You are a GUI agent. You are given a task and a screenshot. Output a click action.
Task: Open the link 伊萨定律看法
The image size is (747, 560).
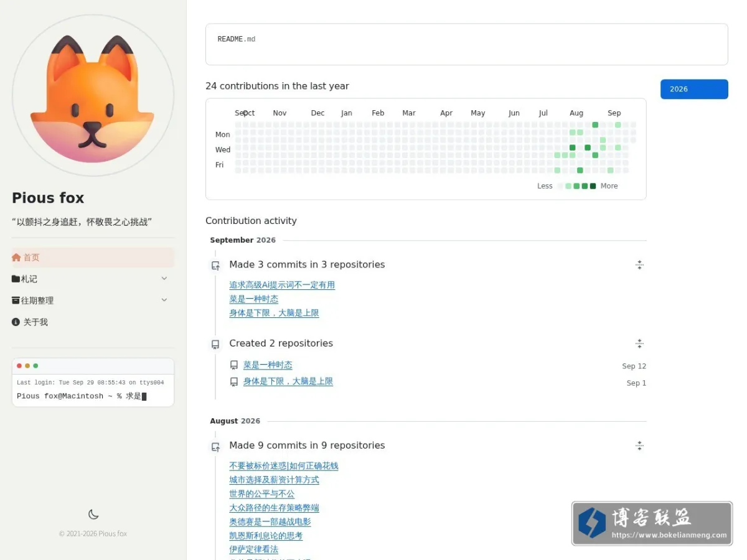pyautogui.click(x=254, y=549)
